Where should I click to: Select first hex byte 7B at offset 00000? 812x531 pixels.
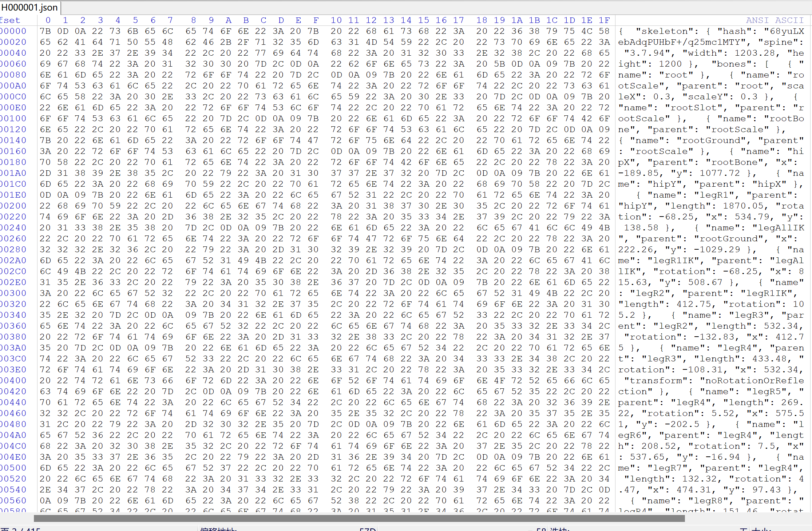pos(45,31)
